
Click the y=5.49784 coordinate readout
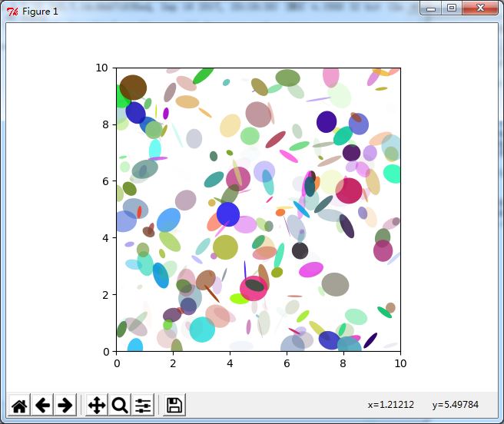pyautogui.click(x=456, y=404)
